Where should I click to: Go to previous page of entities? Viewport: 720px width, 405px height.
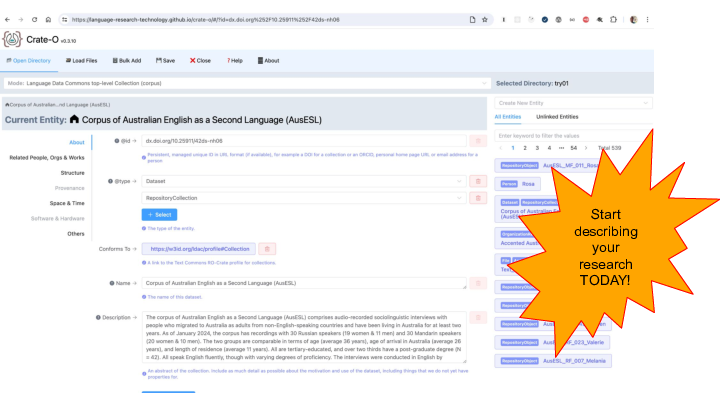point(501,148)
